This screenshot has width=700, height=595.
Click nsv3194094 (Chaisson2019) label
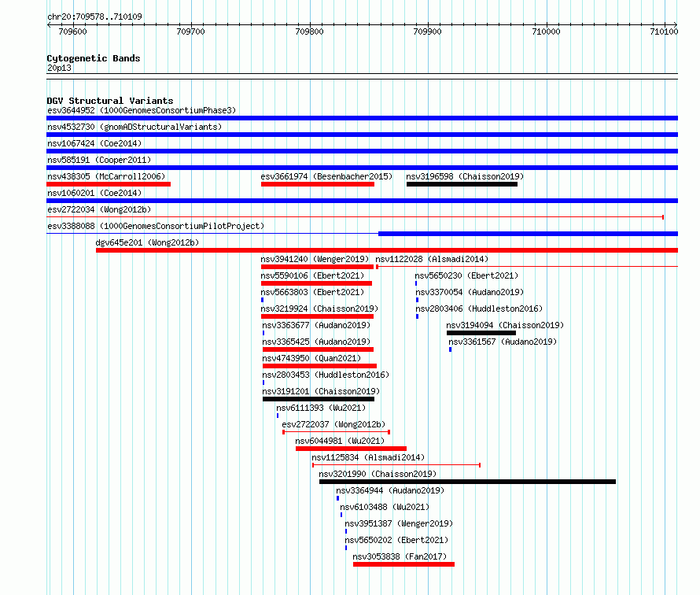505,325
